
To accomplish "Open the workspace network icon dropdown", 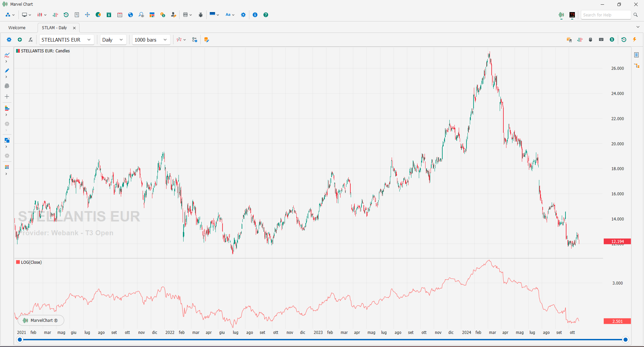I will point(10,15).
